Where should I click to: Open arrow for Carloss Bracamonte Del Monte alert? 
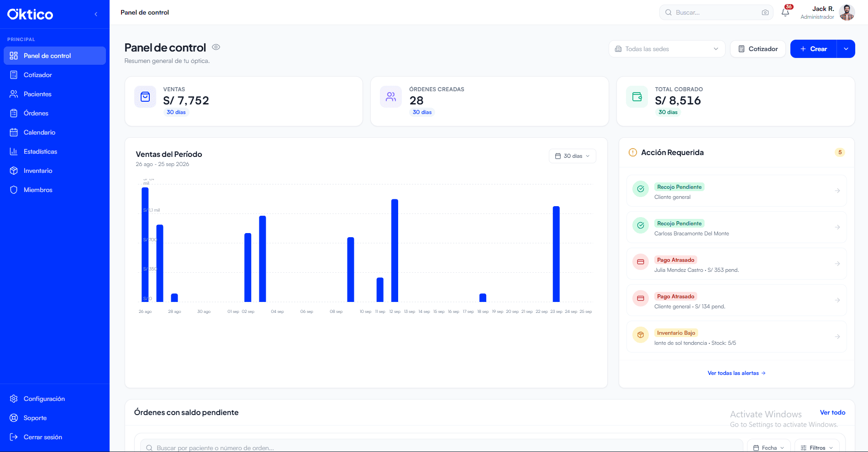click(837, 227)
